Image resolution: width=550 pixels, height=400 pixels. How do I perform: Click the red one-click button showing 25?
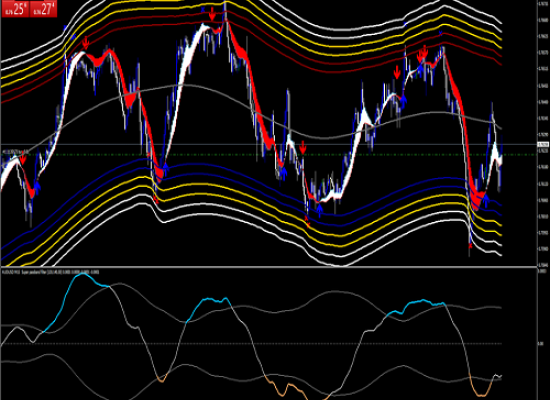[x=15, y=9]
